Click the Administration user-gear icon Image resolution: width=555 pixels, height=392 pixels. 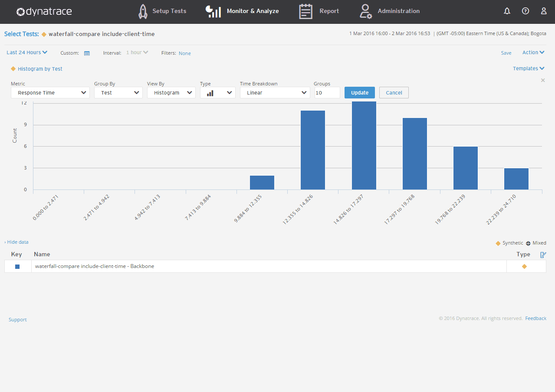(365, 11)
